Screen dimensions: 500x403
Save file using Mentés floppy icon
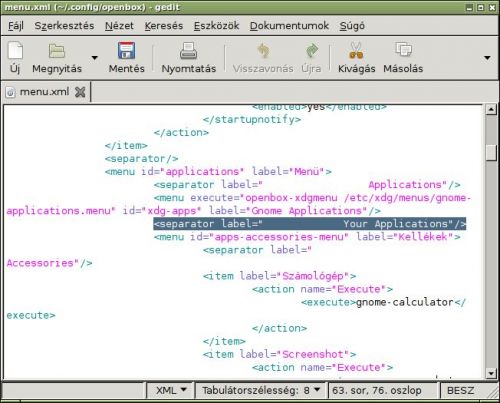click(x=126, y=50)
